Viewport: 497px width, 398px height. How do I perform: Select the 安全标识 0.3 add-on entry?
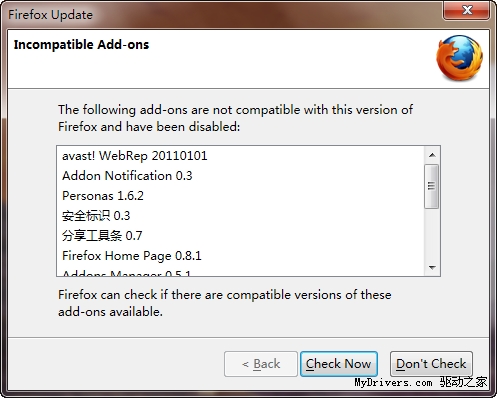tap(240, 216)
